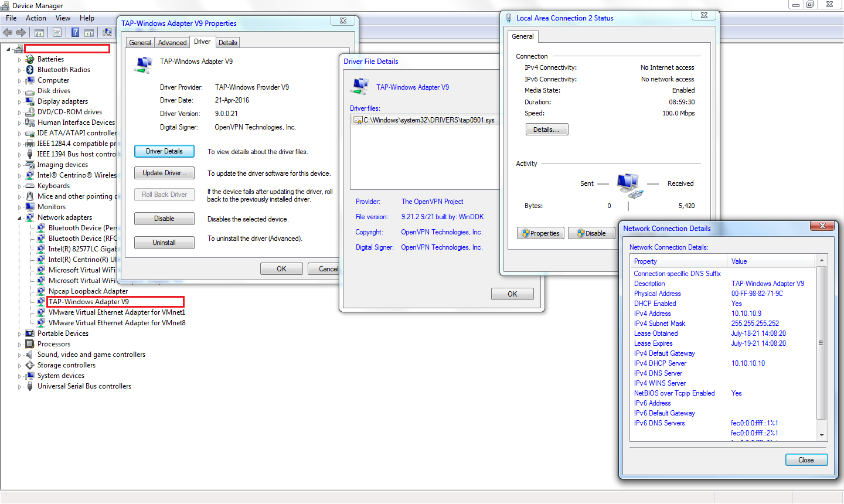
Task: Select the Monitors icon
Action: click(30, 207)
